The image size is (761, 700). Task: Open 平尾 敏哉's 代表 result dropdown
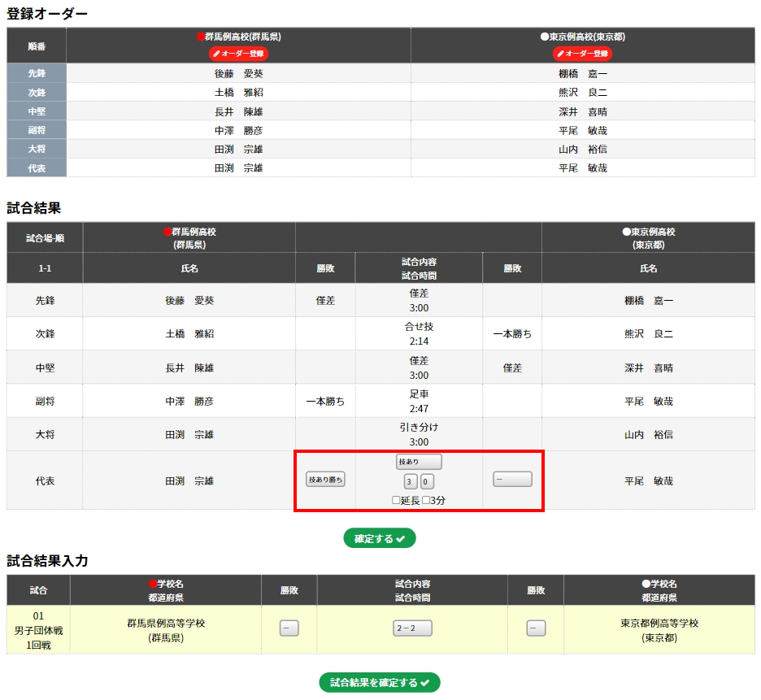click(x=512, y=480)
